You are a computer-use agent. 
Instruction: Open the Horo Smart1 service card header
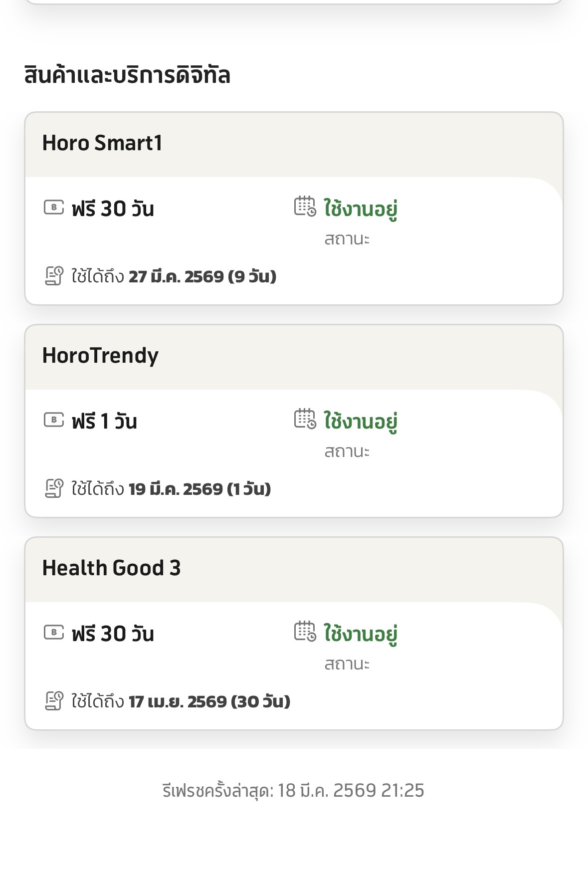(102, 143)
